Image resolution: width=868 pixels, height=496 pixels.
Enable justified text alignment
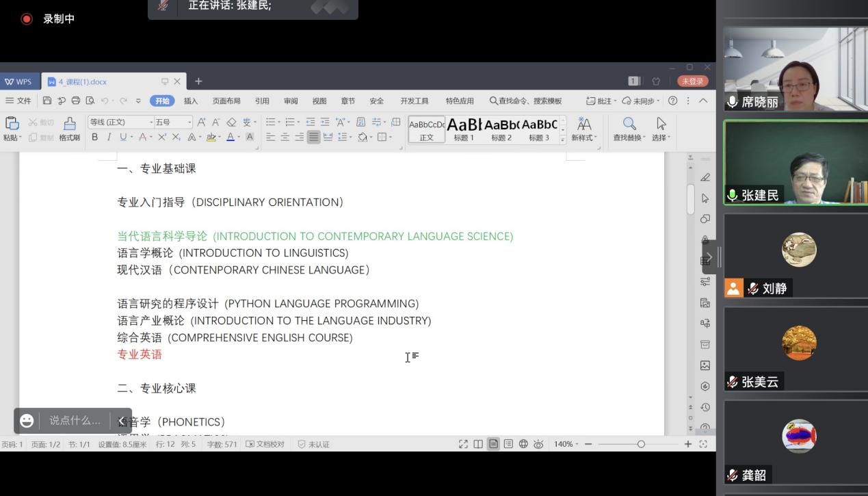tap(313, 137)
